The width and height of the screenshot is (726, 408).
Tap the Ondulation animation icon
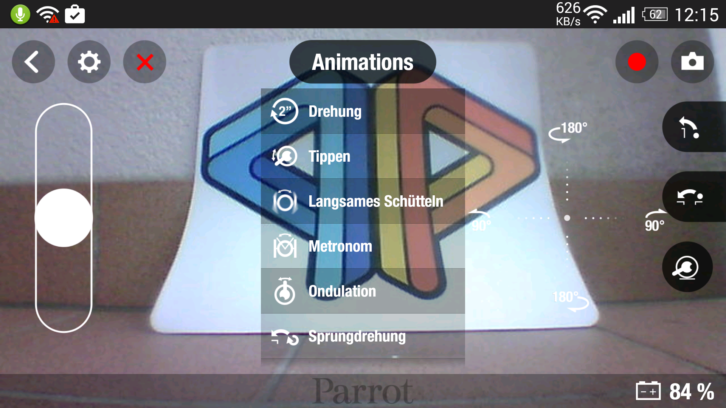[x=285, y=291]
